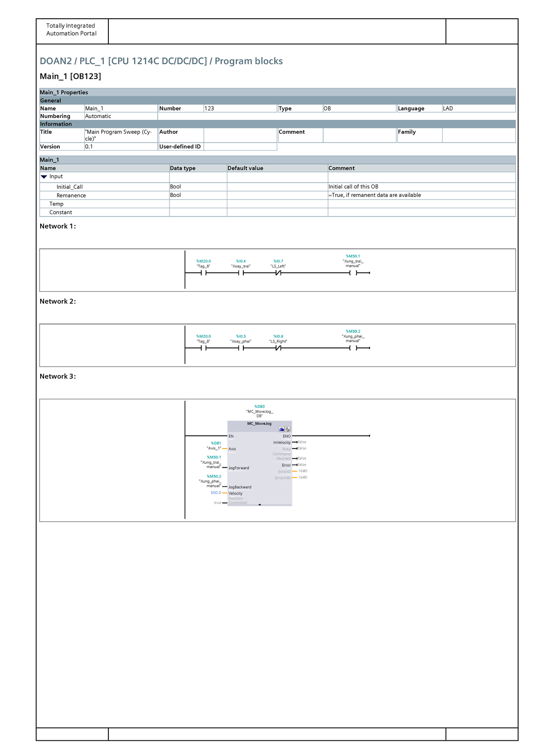Viewport: 535px width, 756px height.
Task: Select Tag_8 contact symbol in Network 2
Action: [x=204, y=348]
